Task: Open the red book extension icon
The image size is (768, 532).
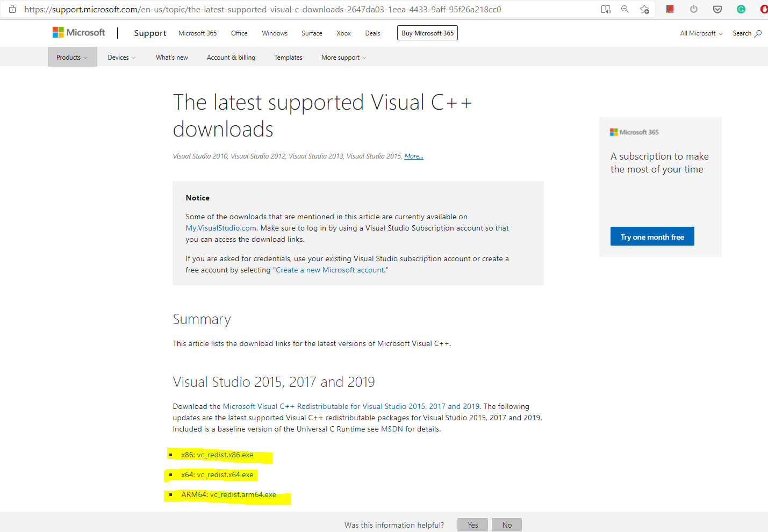Action: coord(670,9)
